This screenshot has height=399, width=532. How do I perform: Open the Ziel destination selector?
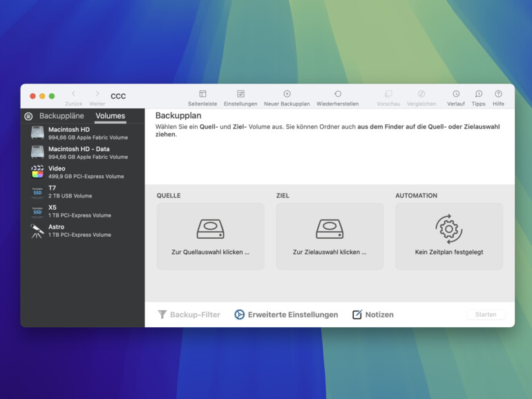(x=330, y=236)
